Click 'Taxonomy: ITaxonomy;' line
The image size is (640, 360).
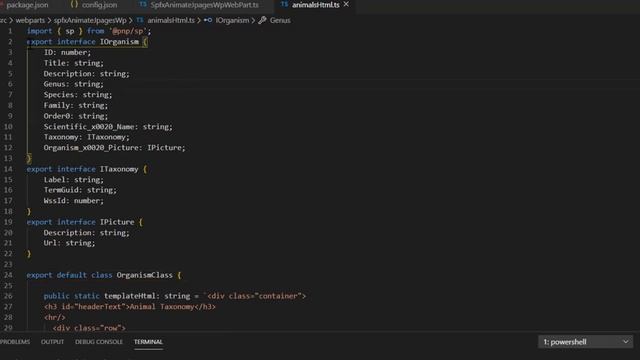[87, 137]
